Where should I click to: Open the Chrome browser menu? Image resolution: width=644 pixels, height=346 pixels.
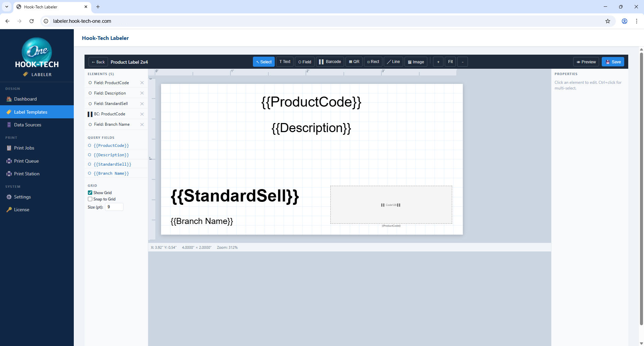637,21
